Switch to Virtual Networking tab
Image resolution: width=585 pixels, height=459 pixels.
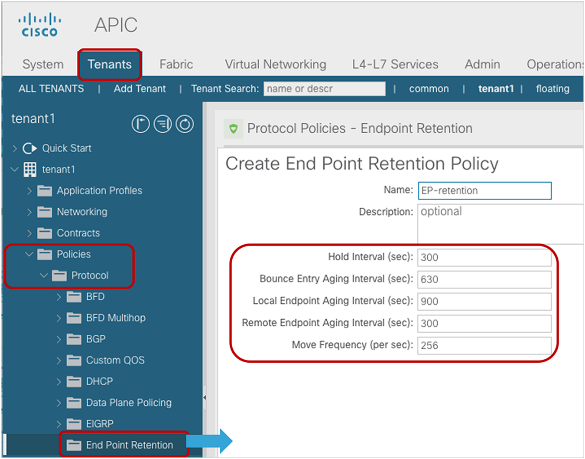[275, 65]
